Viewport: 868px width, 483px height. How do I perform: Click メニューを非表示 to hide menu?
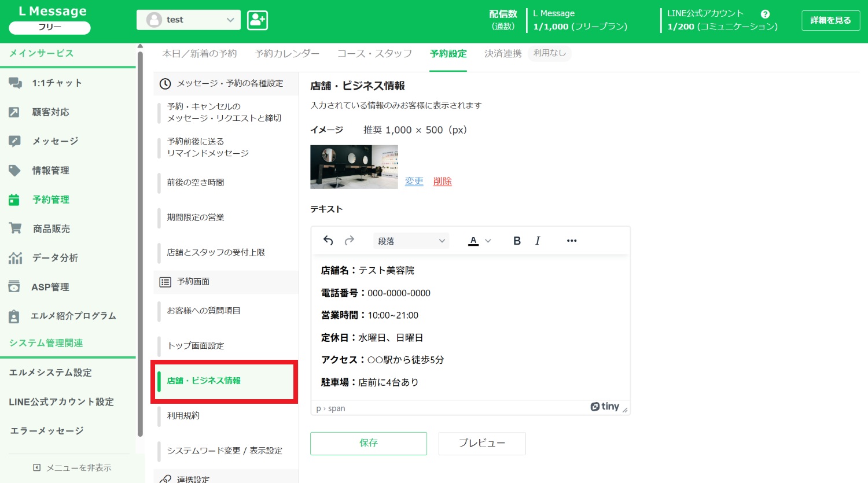(72, 467)
